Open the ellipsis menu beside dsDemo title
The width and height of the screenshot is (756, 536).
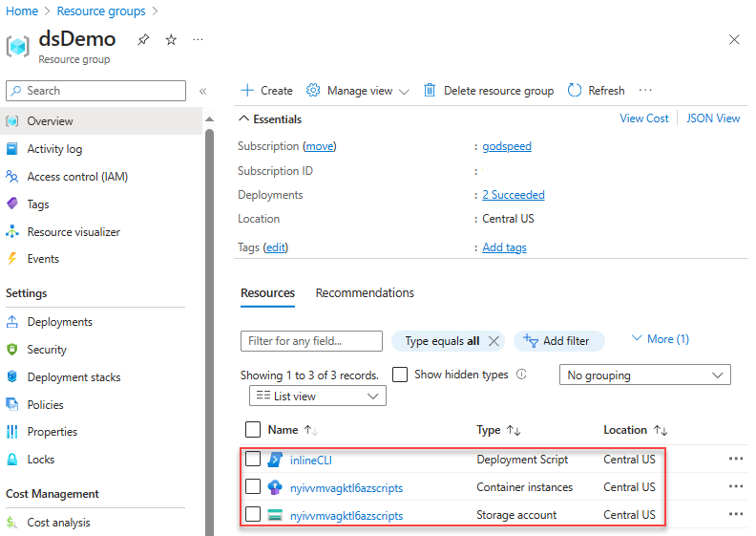[198, 39]
